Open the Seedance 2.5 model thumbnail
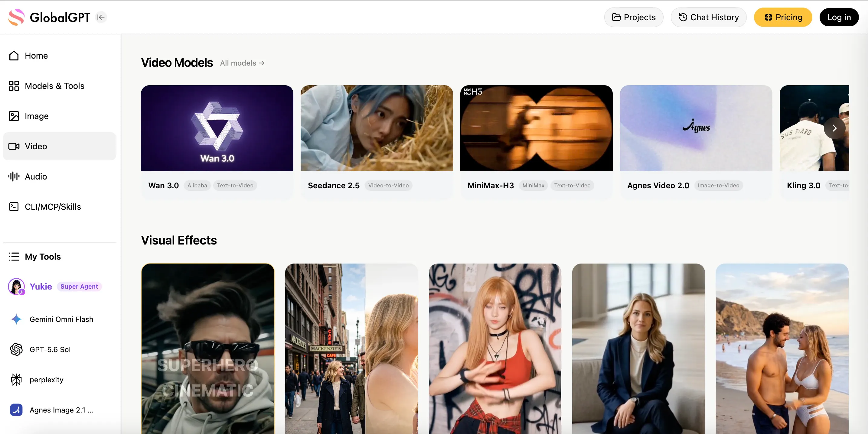Viewport: 868px width, 434px height. click(377, 128)
